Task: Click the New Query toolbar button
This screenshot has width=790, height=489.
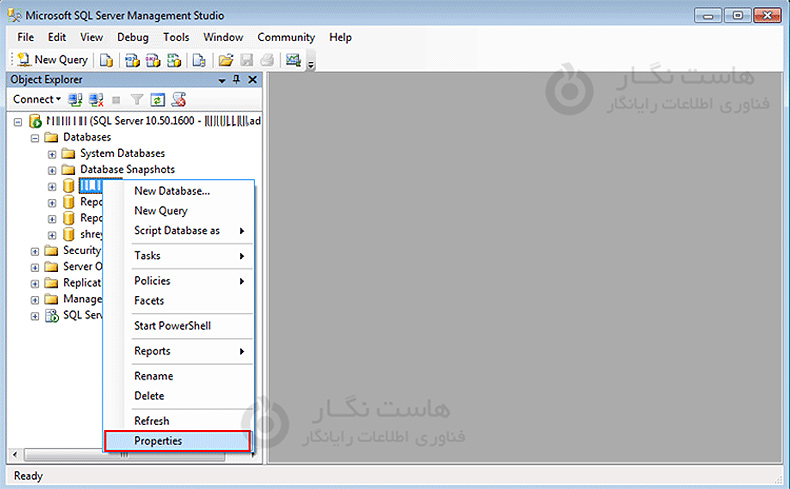Action: click(53, 60)
